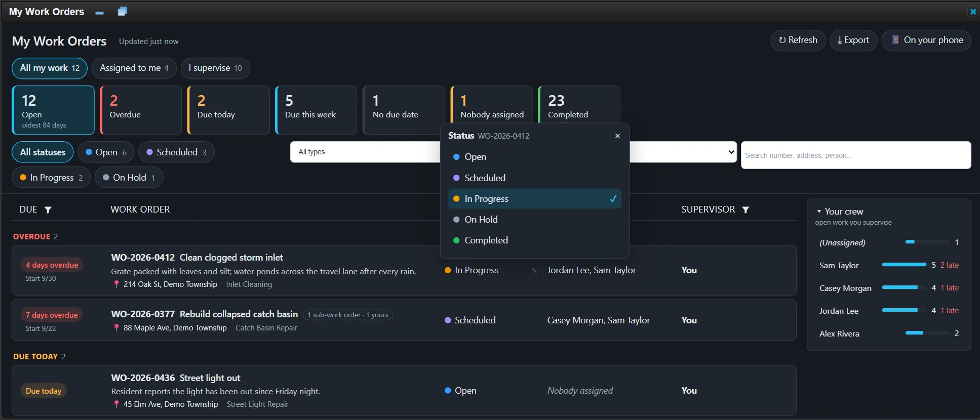980x420 pixels.
Task: Select the 2 Due today summary card
Action: click(228, 110)
